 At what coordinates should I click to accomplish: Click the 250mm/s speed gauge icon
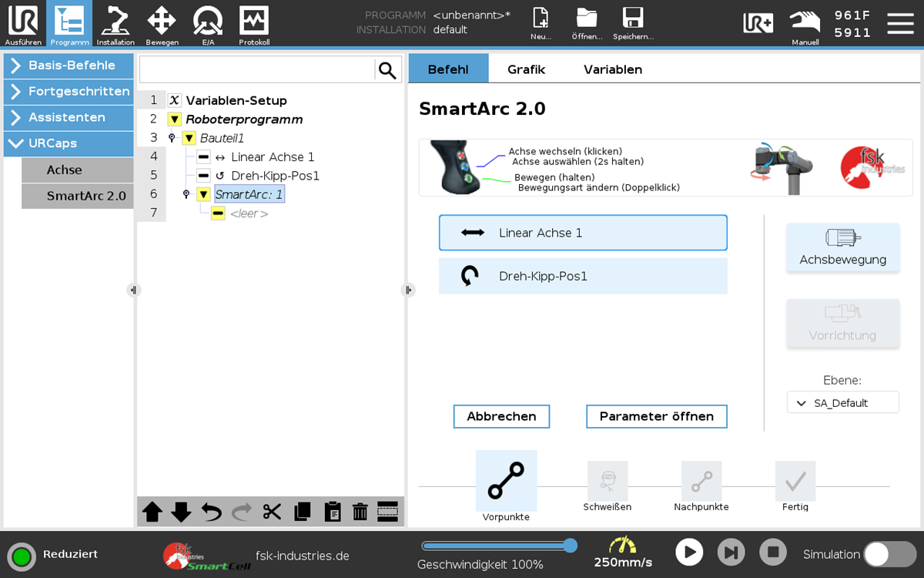(x=622, y=545)
